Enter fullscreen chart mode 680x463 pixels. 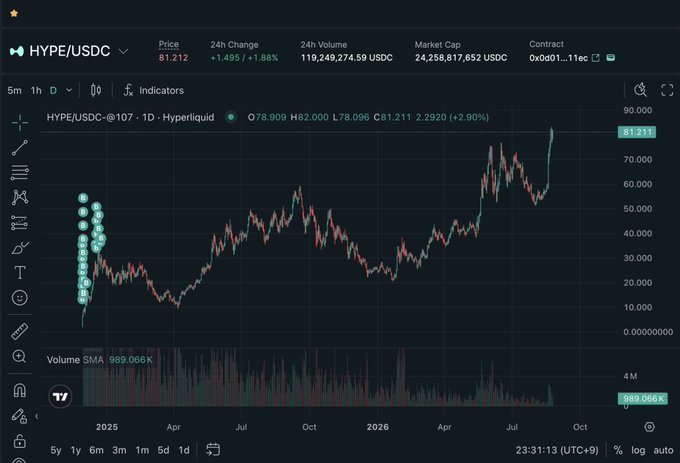(x=667, y=90)
